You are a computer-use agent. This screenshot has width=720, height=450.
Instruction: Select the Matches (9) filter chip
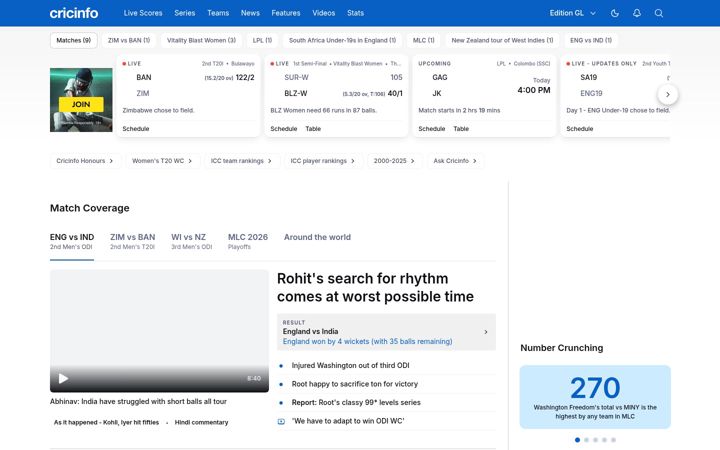point(73,40)
